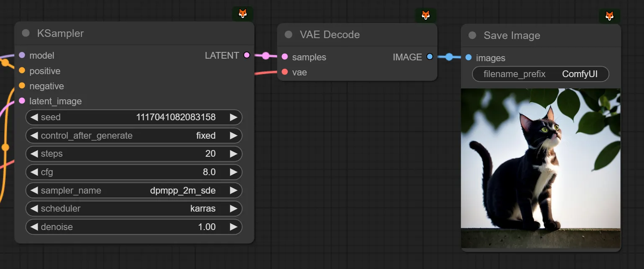644x269 pixels.
Task: Collapse the VAE Decode node via its dot
Action: click(x=288, y=34)
